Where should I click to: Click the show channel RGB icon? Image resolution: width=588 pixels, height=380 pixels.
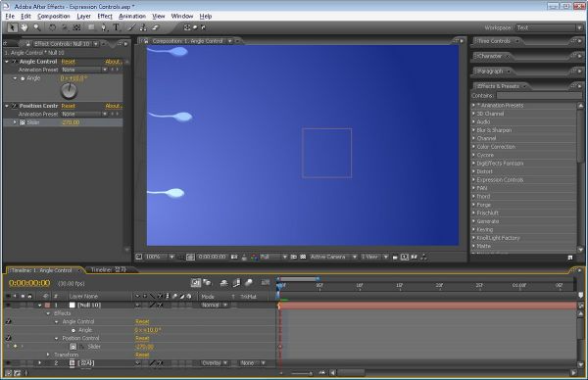pos(254,257)
